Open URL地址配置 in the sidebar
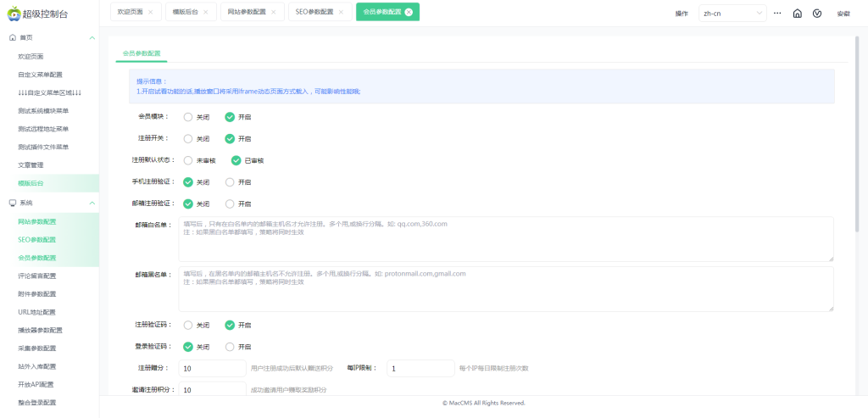 point(50,312)
